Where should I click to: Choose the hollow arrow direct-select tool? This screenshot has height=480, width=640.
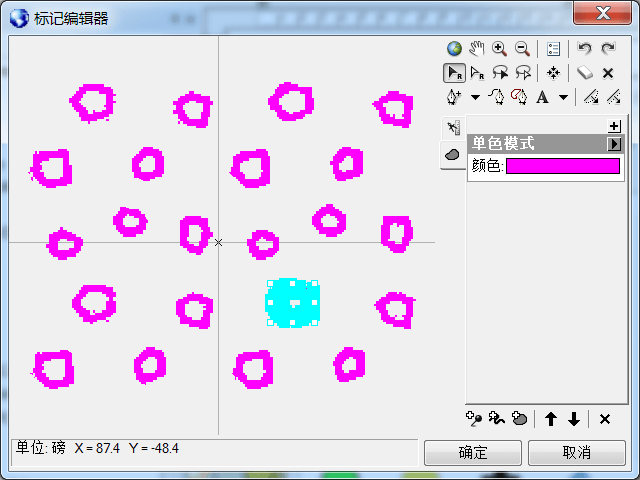tap(477, 73)
